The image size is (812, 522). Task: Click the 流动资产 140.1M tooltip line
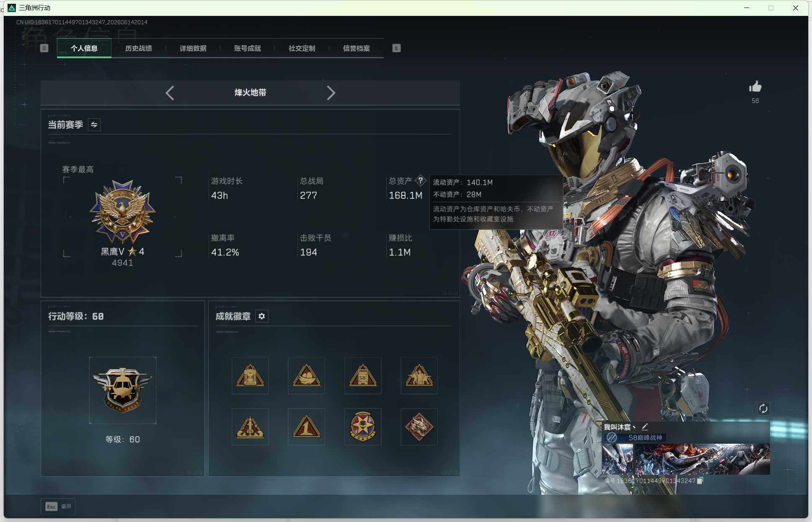click(x=463, y=183)
